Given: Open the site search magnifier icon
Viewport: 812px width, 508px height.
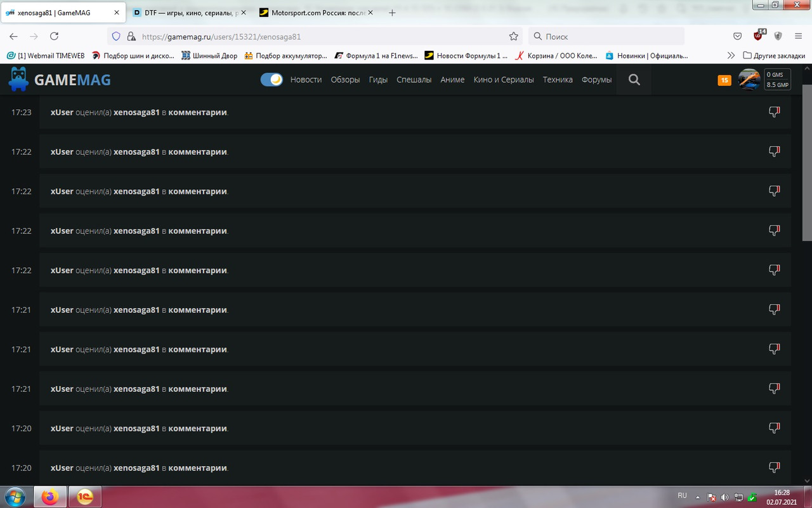Looking at the screenshot, I should tap(634, 79).
